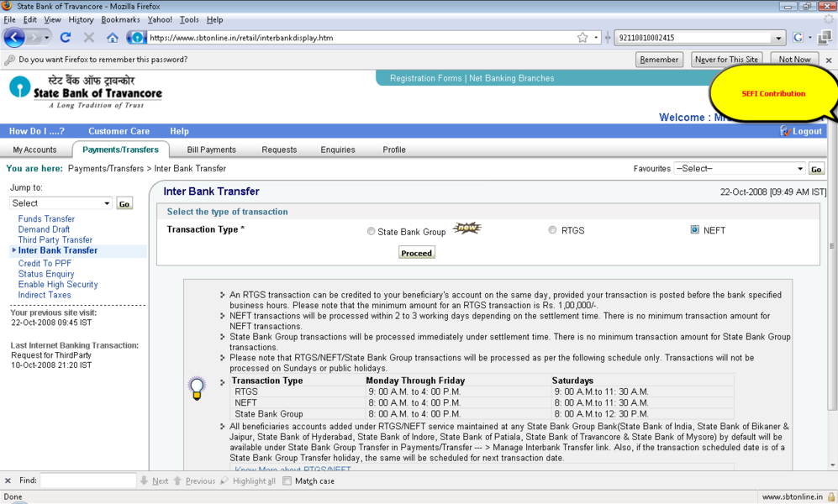This screenshot has width=838, height=504.
Task: Select the RTGS transaction type
Action: tap(552, 230)
